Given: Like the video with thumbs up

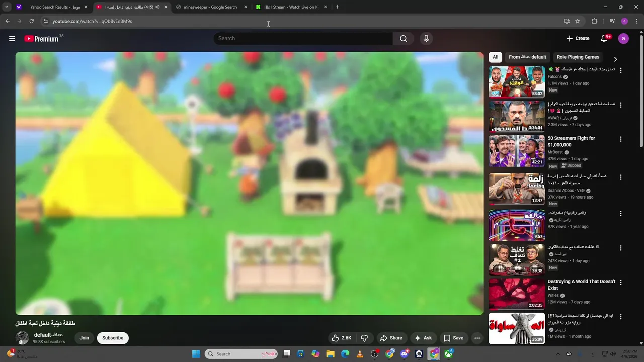Looking at the screenshot, I should (341, 338).
